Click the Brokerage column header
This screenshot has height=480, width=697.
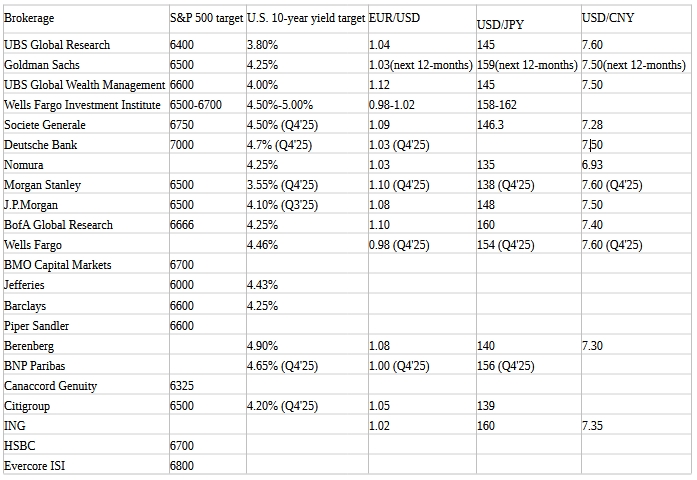click(29, 18)
